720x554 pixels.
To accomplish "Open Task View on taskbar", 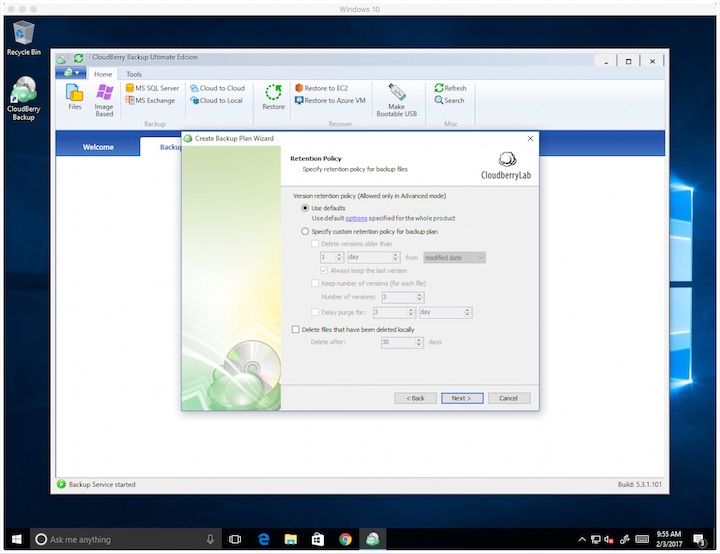I will tap(235, 539).
